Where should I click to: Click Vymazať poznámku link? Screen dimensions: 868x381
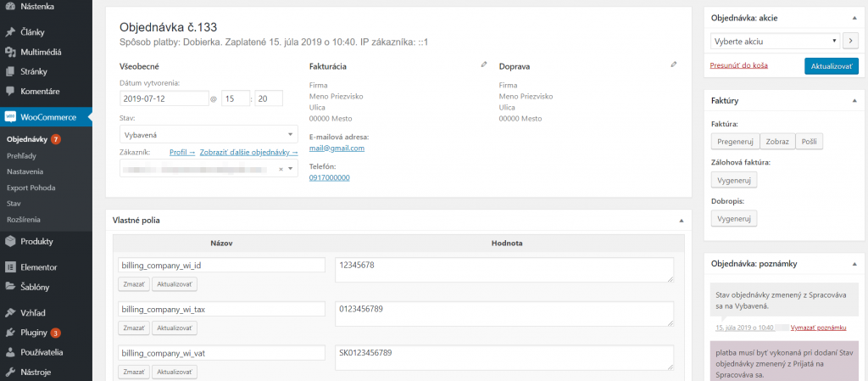coord(818,328)
